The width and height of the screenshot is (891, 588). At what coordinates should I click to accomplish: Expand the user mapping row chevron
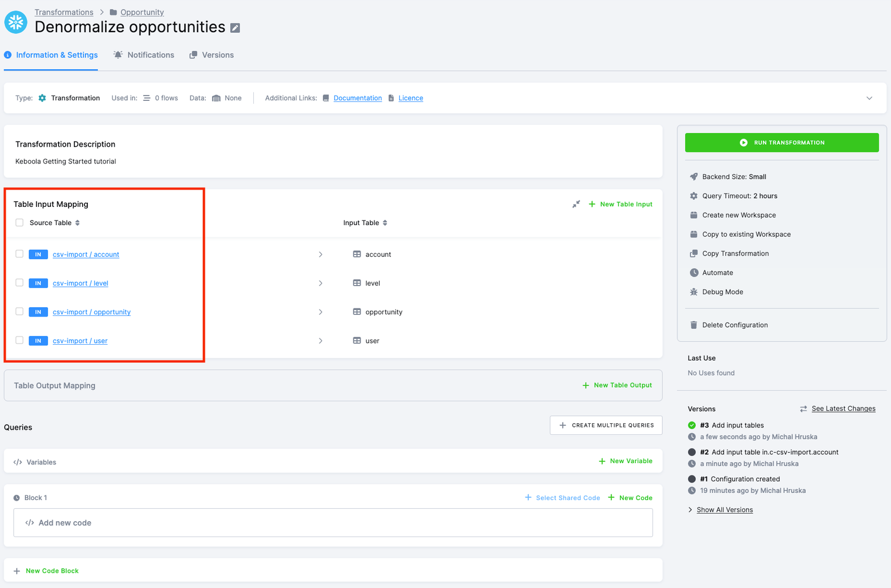(321, 341)
